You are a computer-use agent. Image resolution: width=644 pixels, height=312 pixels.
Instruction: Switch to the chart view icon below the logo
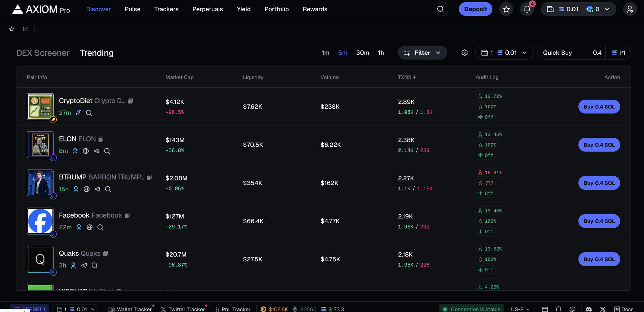coord(26,29)
